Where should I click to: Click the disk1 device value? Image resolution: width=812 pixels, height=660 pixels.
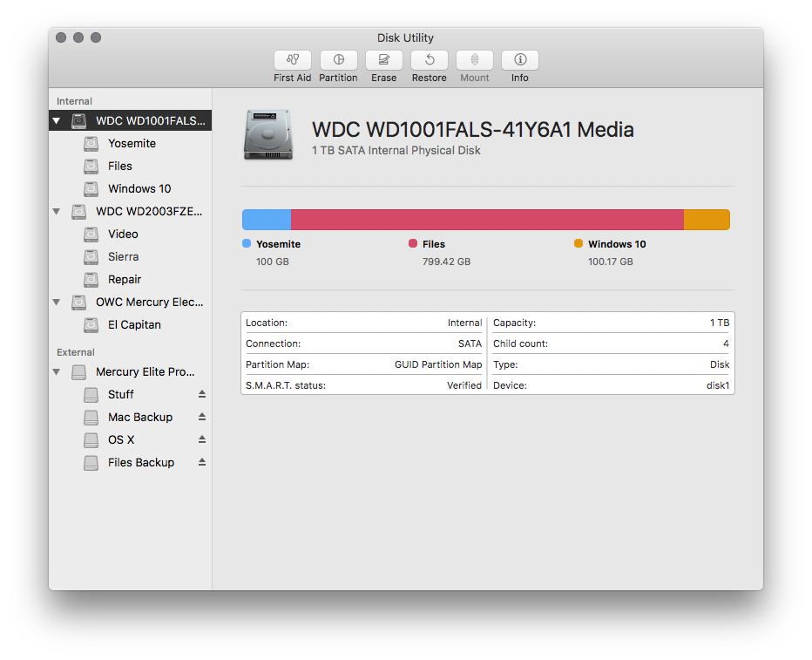click(x=718, y=385)
